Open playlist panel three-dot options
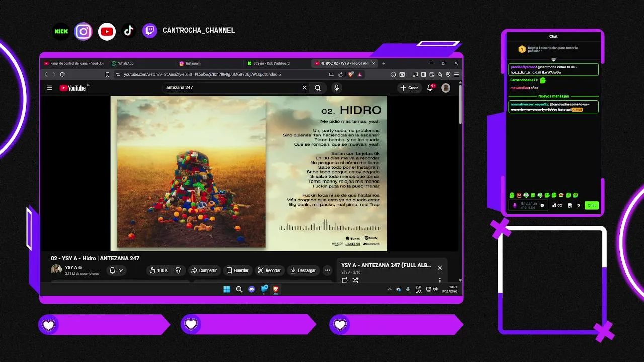 [440, 280]
